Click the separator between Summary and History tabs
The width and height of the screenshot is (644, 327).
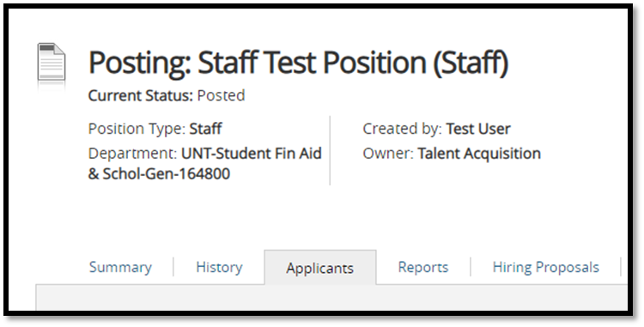coord(173,267)
